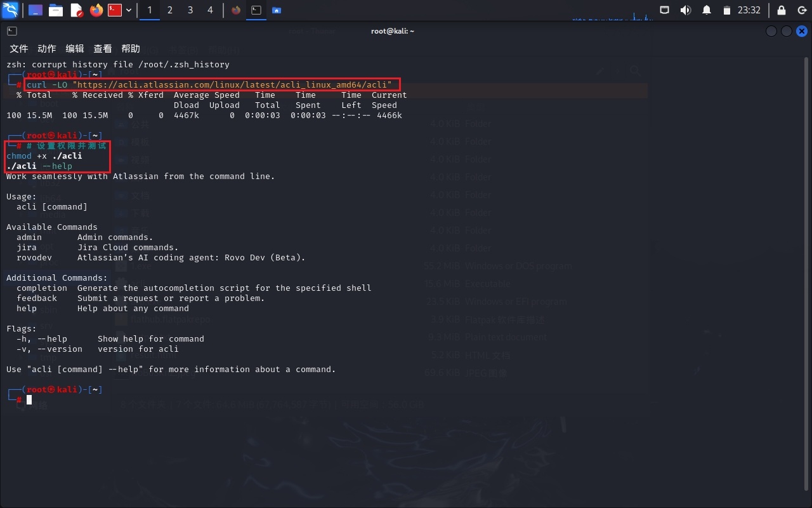The width and height of the screenshot is (812, 508).
Task: Click the 23:32 panel clock
Action: click(x=749, y=10)
